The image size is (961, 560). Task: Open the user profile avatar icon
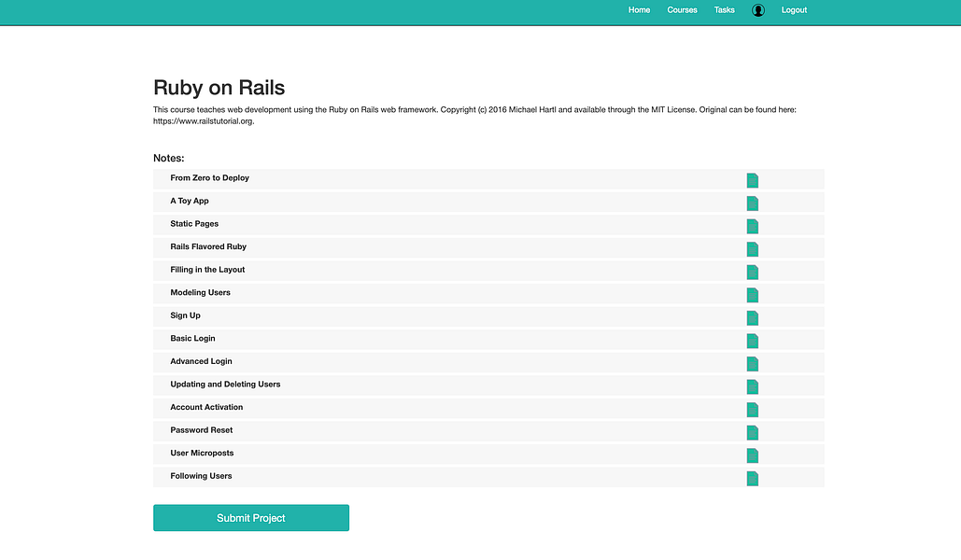tap(758, 10)
